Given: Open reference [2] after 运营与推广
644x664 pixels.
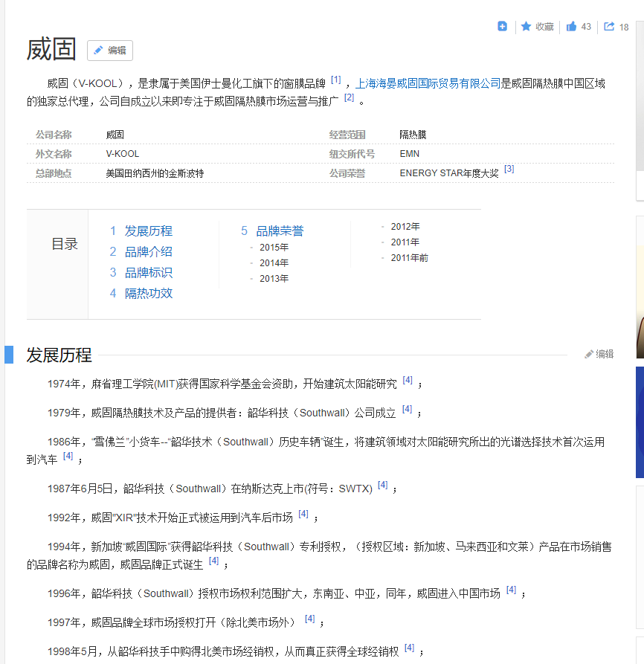Looking at the screenshot, I should pyautogui.click(x=349, y=97).
